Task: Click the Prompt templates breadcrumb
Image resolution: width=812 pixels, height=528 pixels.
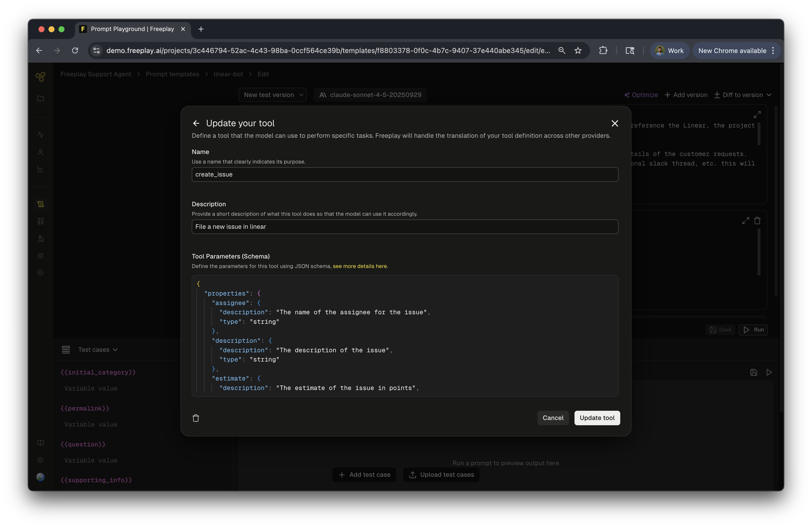Action: click(172, 74)
